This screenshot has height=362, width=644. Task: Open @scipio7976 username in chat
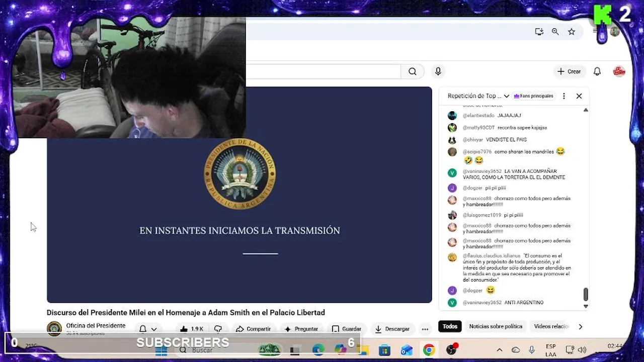tap(477, 152)
